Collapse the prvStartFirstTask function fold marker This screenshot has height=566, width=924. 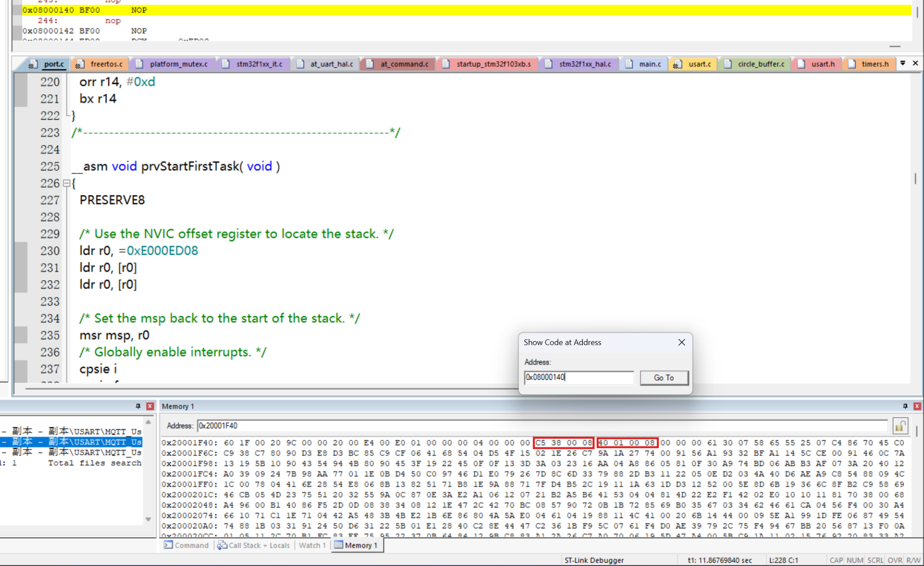click(x=66, y=183)
